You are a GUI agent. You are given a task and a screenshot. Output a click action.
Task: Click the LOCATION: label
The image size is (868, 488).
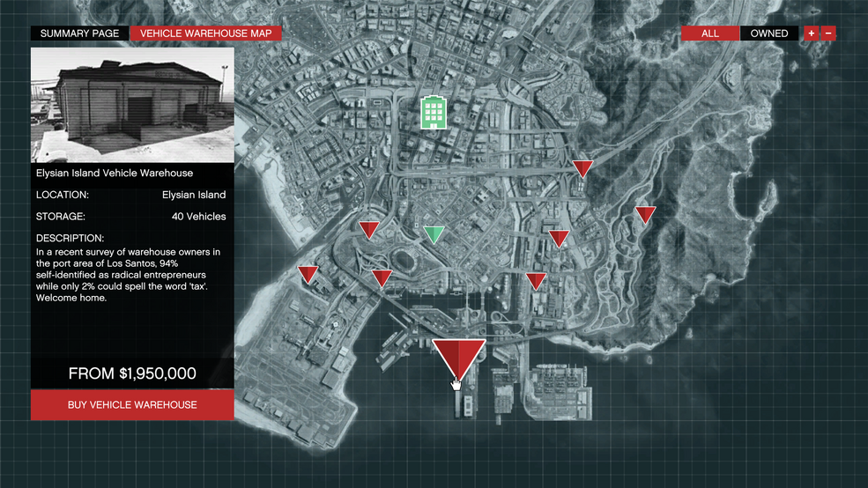pos(63,195)
